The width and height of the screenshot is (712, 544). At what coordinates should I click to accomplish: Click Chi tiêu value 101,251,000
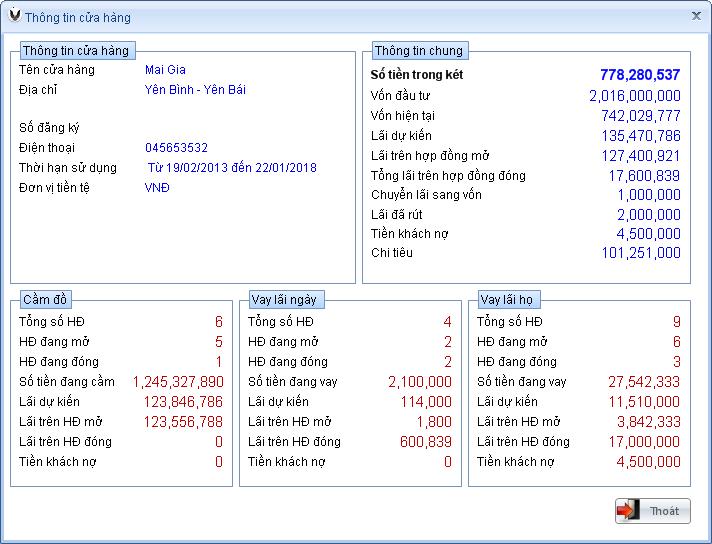coord(641,252)
